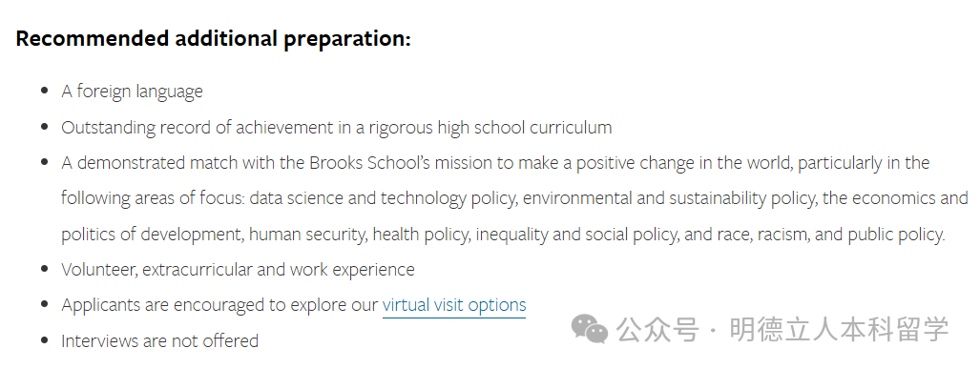Click the 'A foreign language' list item

pos(132,92)
